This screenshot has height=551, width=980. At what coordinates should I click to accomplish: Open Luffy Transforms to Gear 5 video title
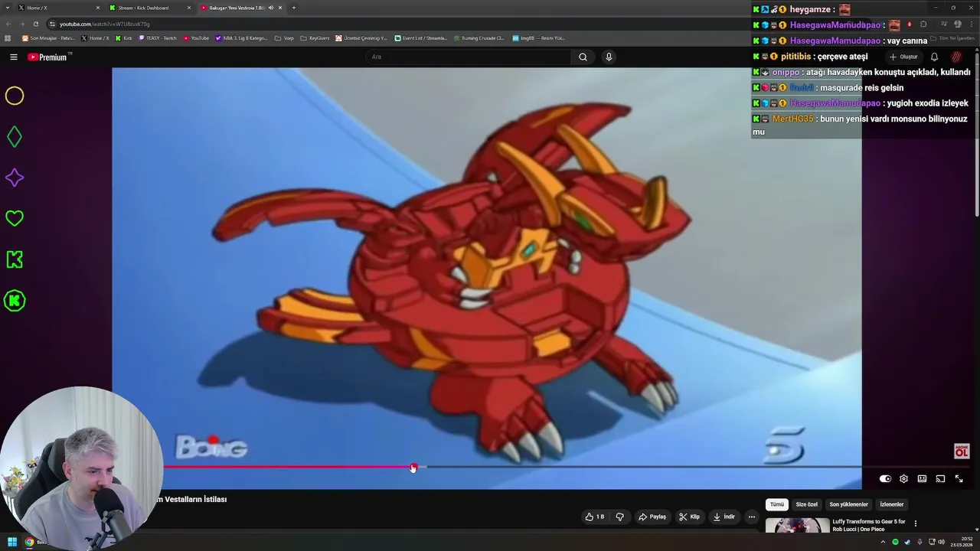(x=869, y=525)
